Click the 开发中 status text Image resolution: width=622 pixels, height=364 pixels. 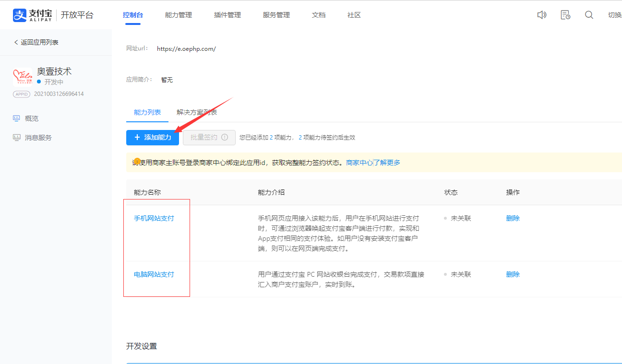[x=54, y=82]
